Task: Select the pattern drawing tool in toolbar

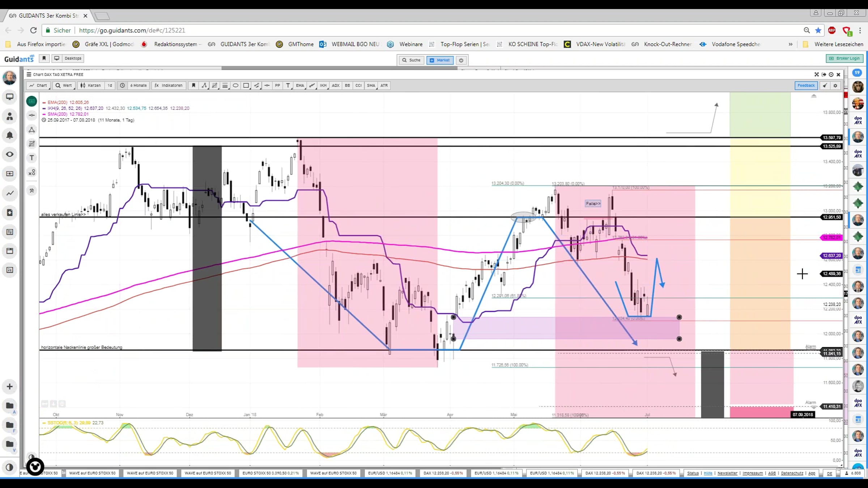Action: coord(204,85)
